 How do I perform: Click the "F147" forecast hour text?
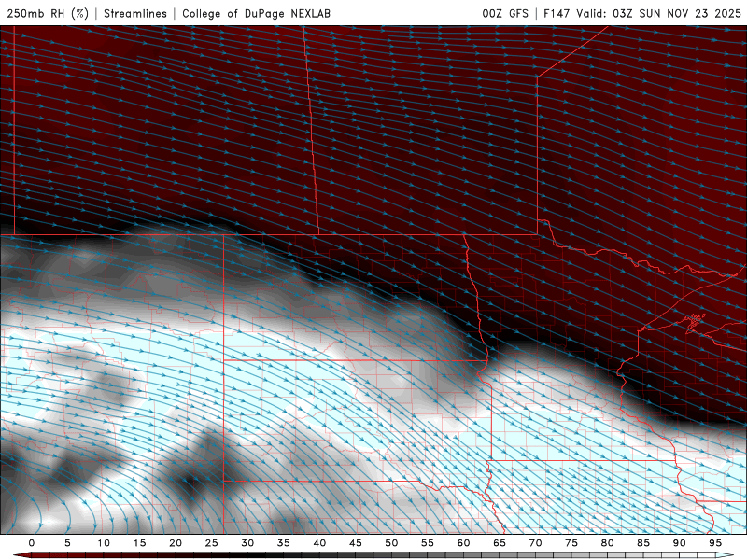point(557,13)
